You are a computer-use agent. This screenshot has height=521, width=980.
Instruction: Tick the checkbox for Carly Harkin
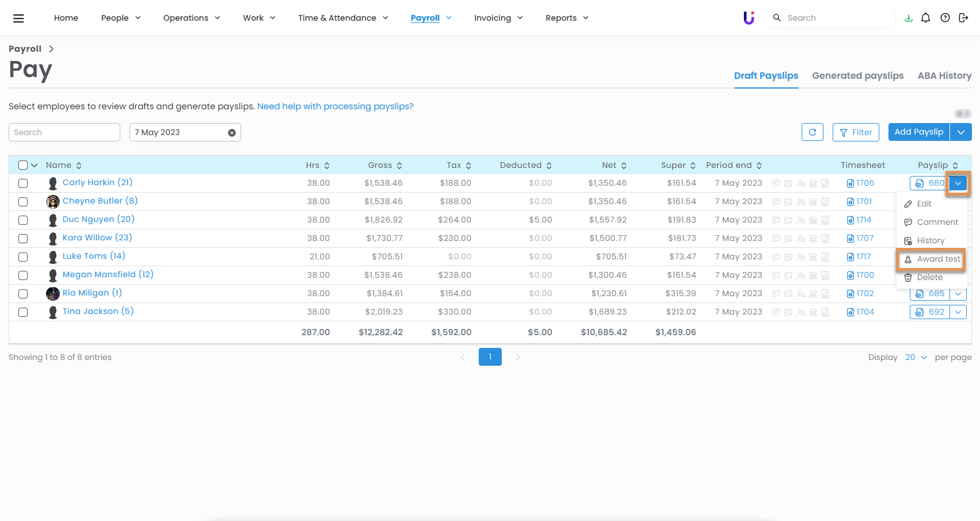point(23,183)
